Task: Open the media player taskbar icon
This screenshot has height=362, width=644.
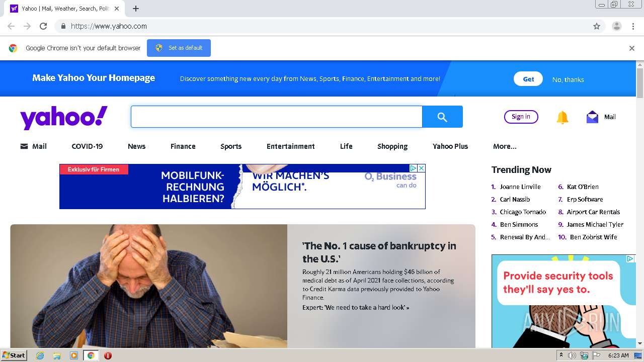Action: tap(74, 355)
